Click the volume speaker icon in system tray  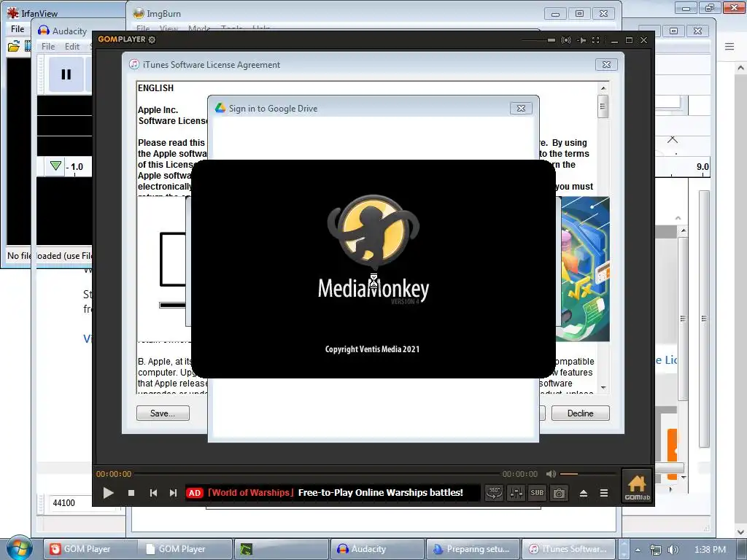point(673,550)
